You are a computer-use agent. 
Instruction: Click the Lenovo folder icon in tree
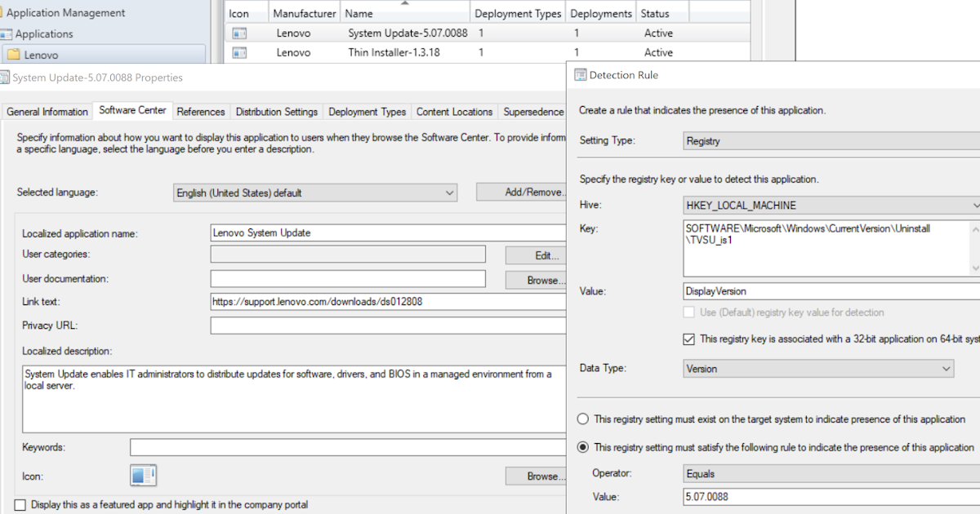coord(14,55)
